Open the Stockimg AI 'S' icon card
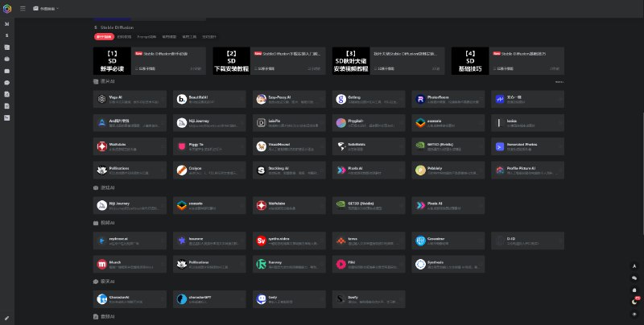 click(289, 171)
